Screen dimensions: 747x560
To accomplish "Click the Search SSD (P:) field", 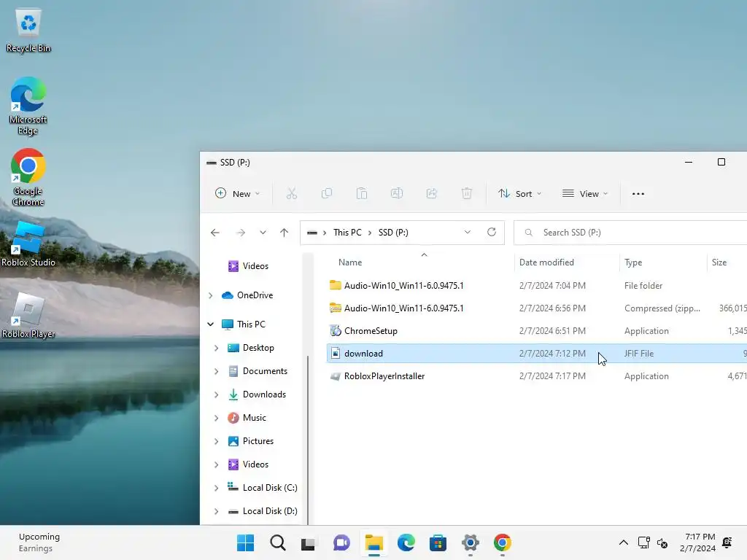I will coord(630,233).
